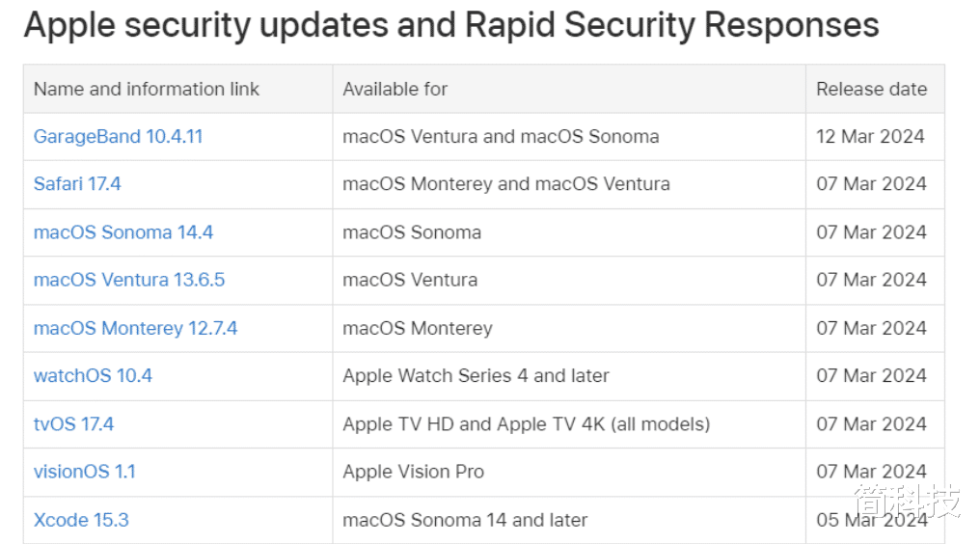Open the macOS Monterey 12.7.4 link
The image size is (980, 544).
coord(135,328)
